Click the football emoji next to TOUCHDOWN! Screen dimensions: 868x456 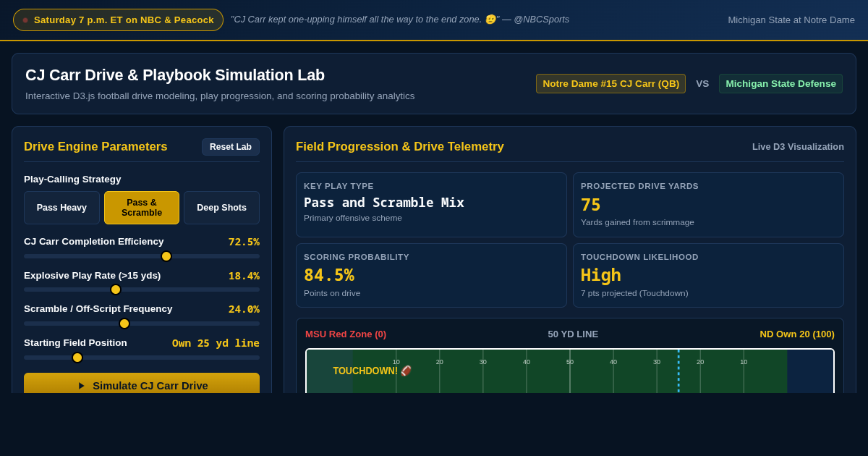point(406,371)
